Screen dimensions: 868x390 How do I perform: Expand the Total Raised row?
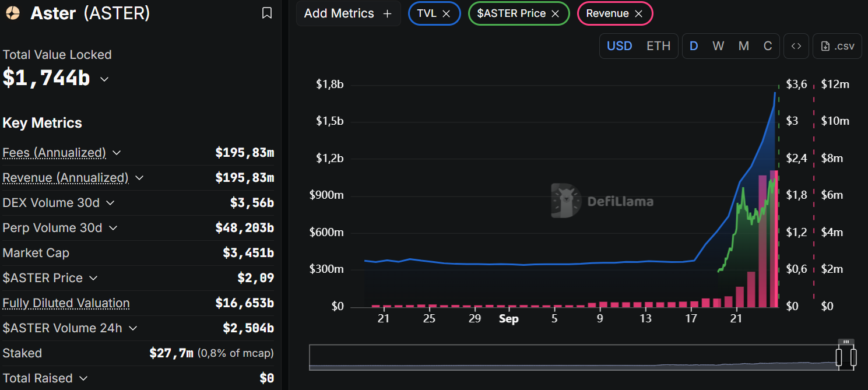83,378
